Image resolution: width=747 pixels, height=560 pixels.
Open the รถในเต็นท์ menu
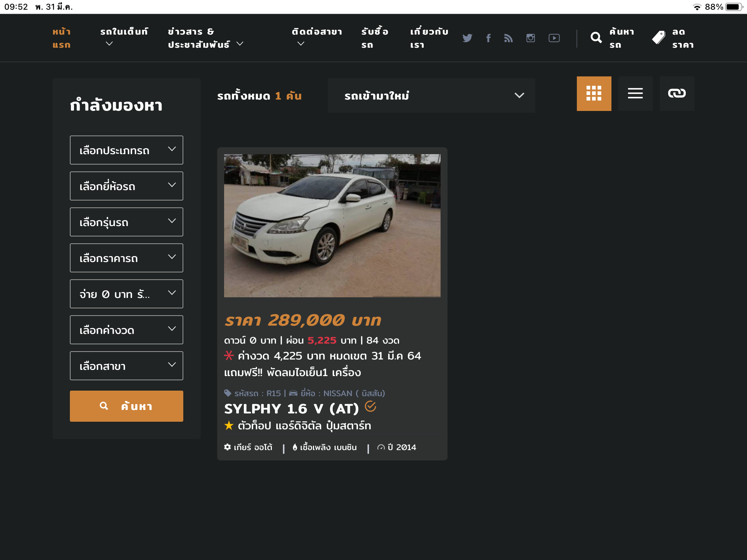tap(124, 37)
